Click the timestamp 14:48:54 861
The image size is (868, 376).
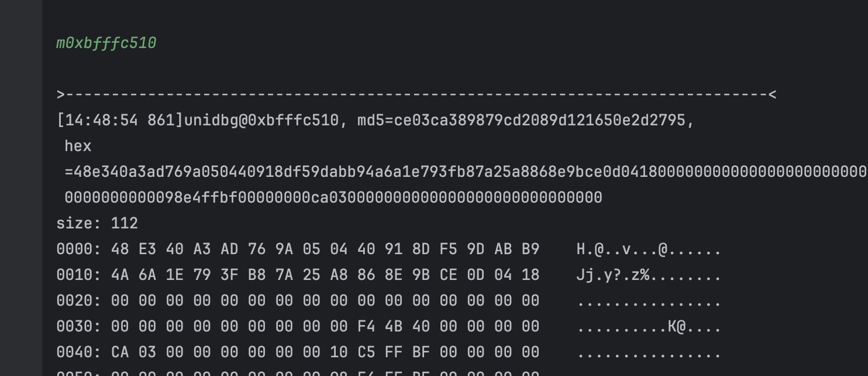(x=120, y=121)
